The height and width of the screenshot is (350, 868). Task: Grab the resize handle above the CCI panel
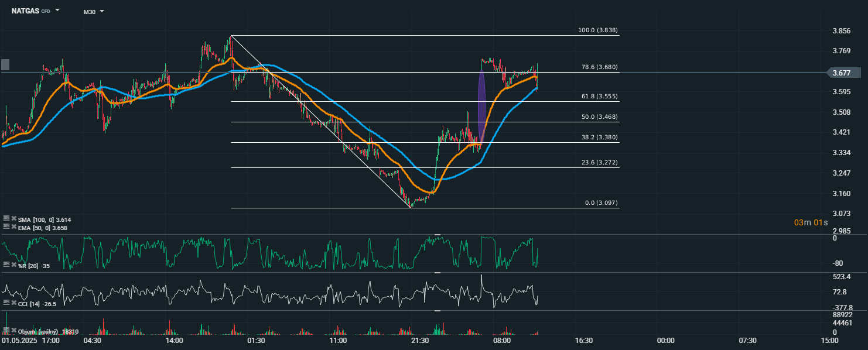(x=437, y=273)
